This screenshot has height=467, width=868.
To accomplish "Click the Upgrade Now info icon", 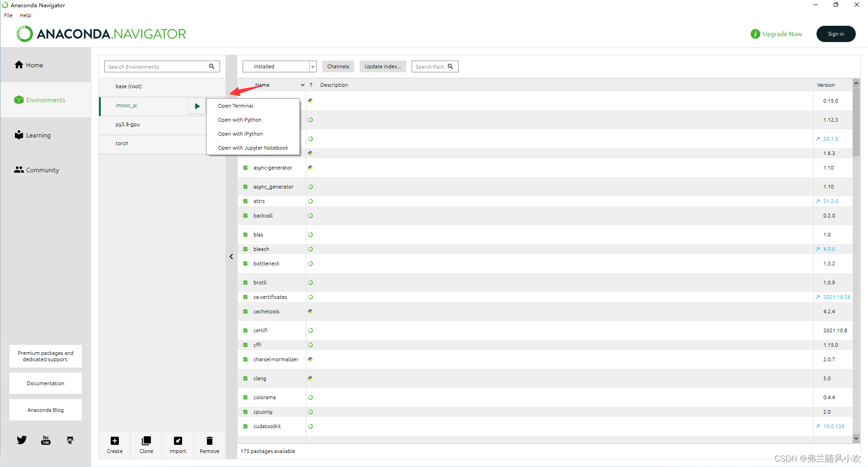I will pos(755,34).
